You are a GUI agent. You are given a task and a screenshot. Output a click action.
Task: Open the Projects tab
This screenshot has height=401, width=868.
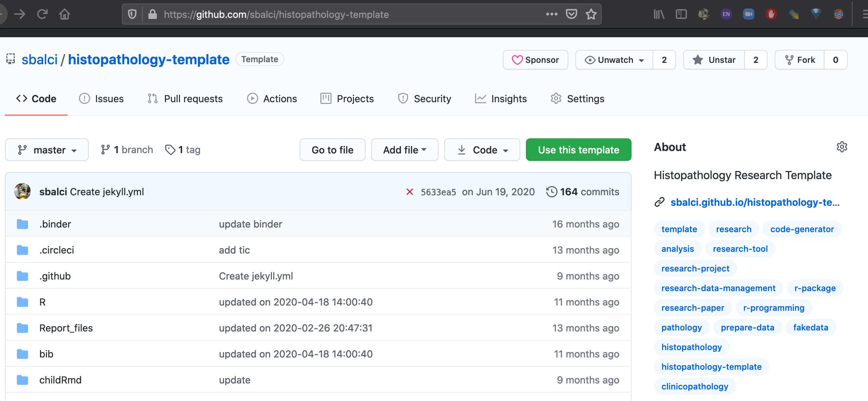pos(347,99)
